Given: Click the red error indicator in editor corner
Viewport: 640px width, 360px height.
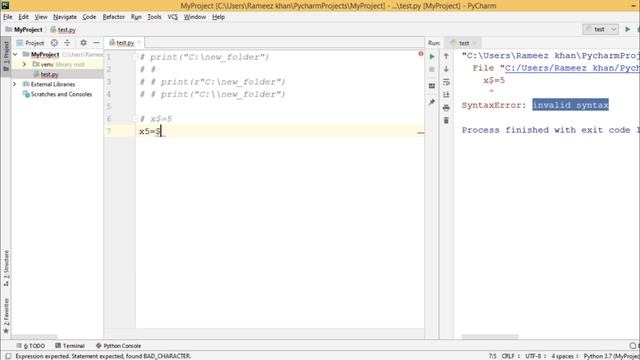Looking at the screenshot, I should click(x=420, y=54).
